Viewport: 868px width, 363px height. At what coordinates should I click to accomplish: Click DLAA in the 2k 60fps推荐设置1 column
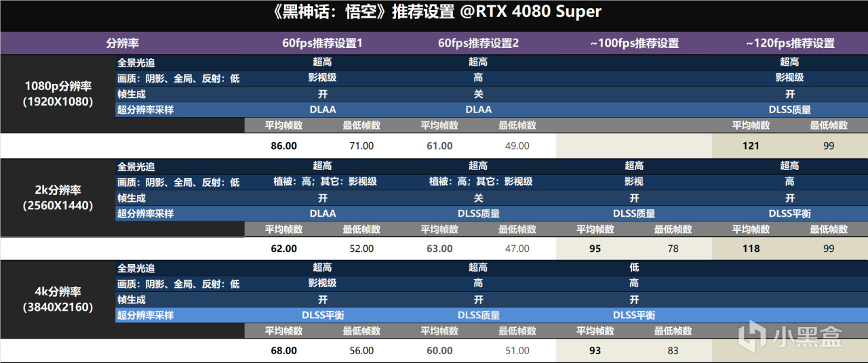pos(323,213)
